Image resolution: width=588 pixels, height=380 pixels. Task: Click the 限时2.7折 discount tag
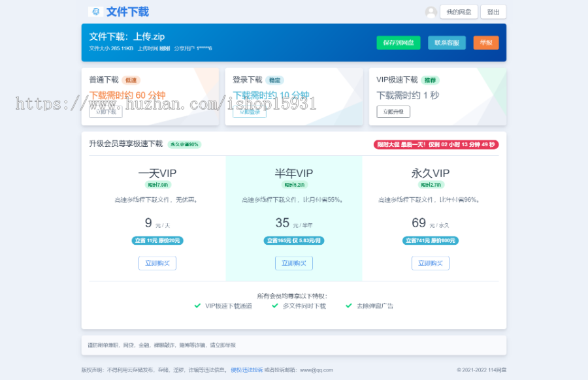coord(431,185)
